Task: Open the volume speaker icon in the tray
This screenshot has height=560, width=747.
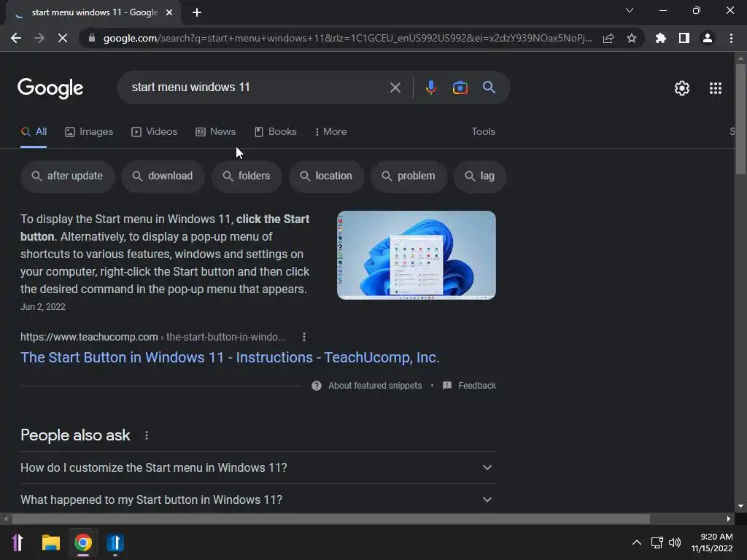Action: pyautogui.click(x=675, y=542)
